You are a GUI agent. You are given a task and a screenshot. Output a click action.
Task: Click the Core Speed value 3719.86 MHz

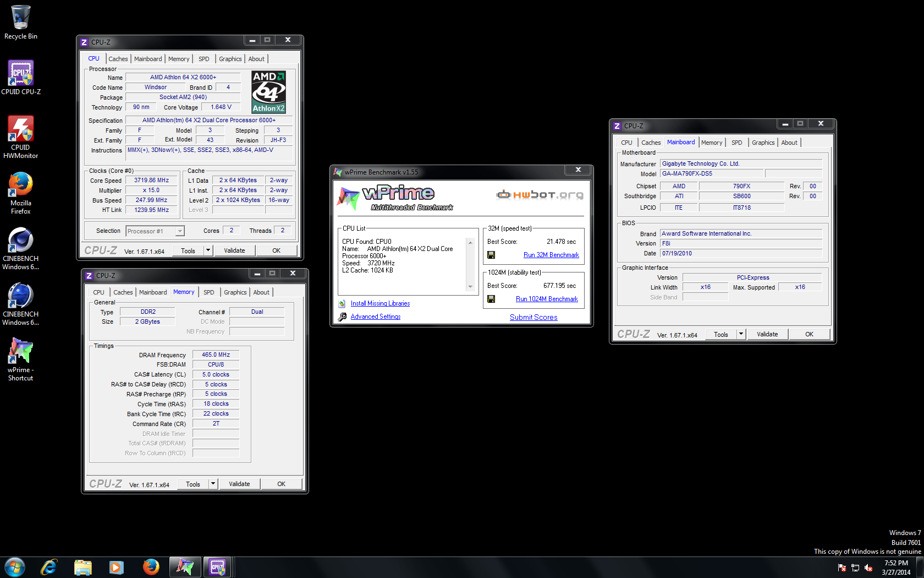click(x=151, y=180)
